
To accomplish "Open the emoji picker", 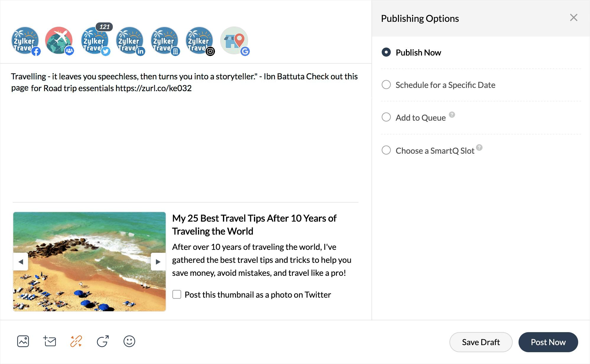I will point(129,341).
